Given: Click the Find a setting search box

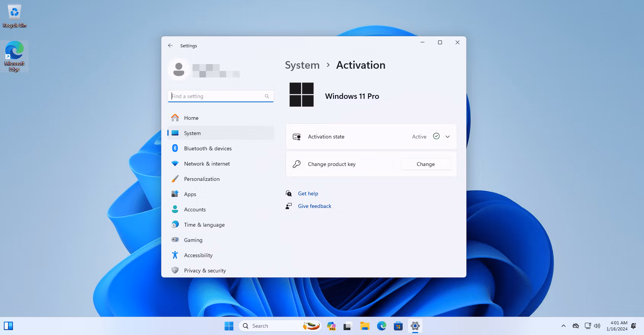Looking at the screenshot, I should click(x=221, y=96).
